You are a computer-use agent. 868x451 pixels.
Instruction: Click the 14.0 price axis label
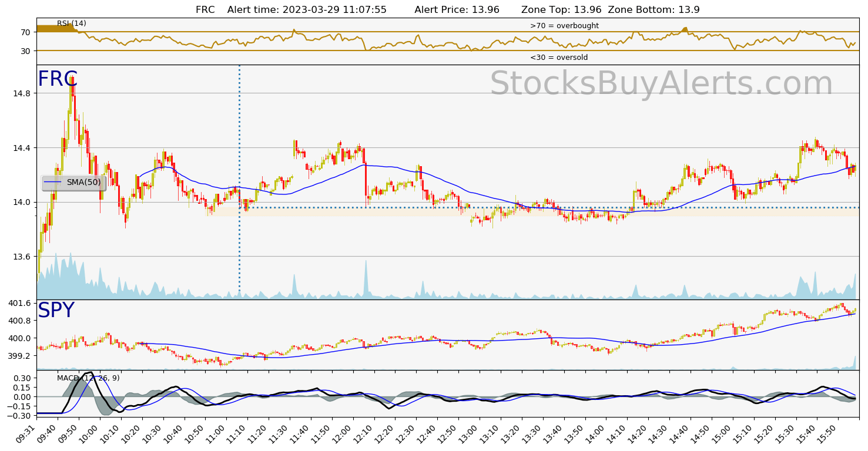[21, 202]
